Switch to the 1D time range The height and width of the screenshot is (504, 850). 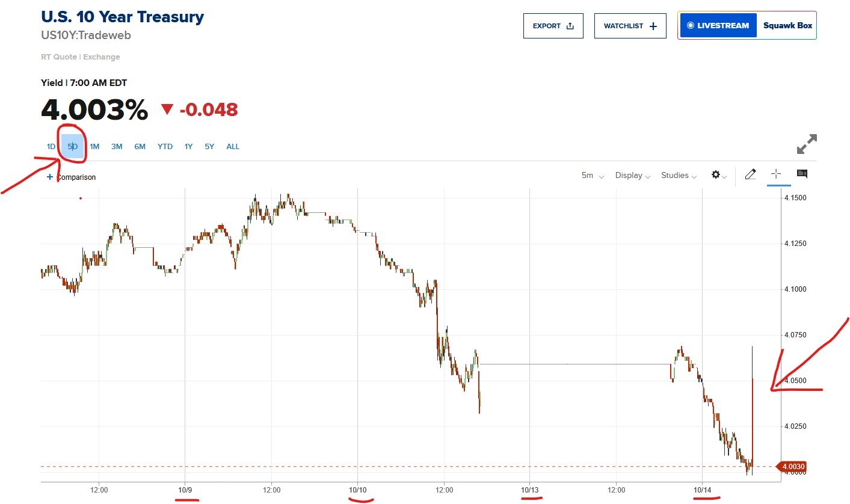click(x=51, y=147)
